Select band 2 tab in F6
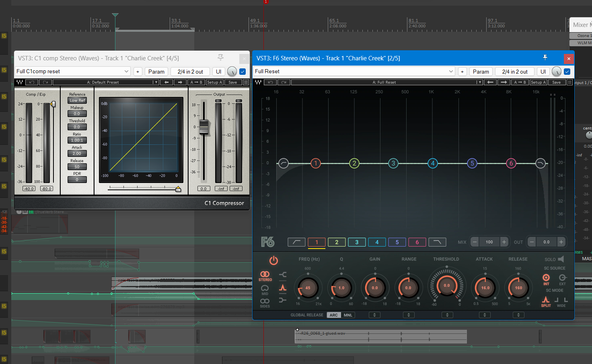 click(337, 242)
